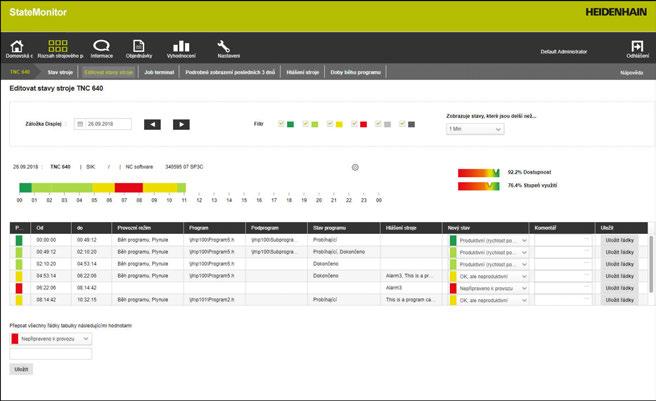This screenshot has width=656, height=401.
Task: Click the gear icon above the timeline
Action: pyautogui.click(x=355, y=167)
